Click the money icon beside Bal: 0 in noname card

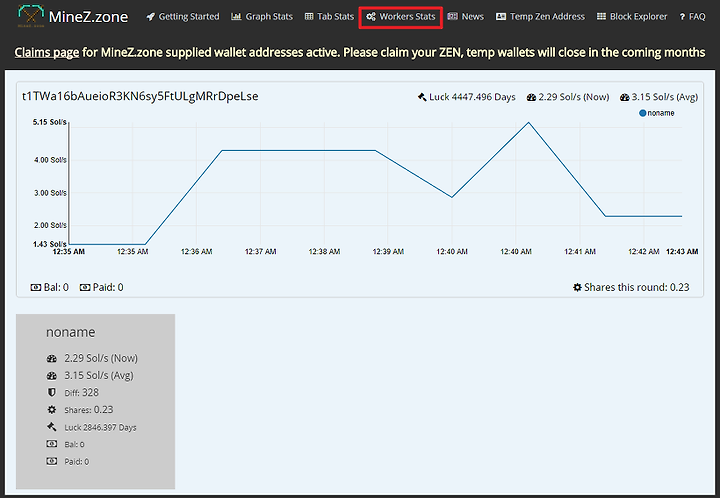click(51, 444)
